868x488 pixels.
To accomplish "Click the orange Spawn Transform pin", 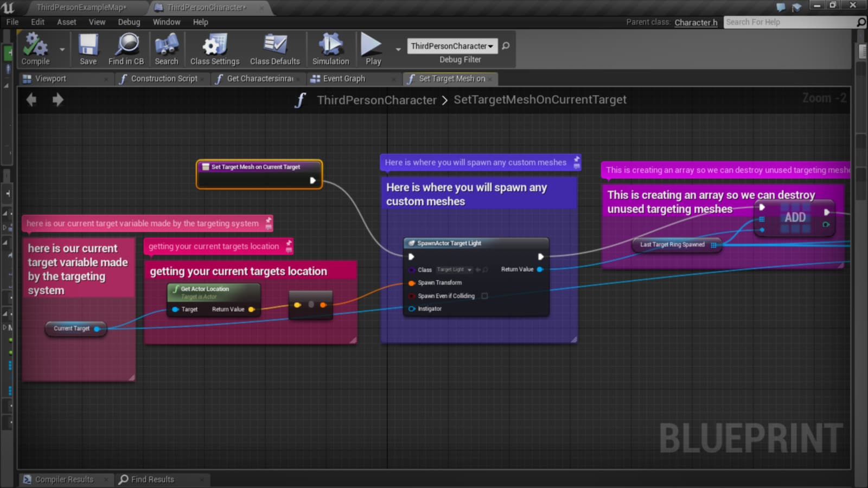I will (412, 282).
